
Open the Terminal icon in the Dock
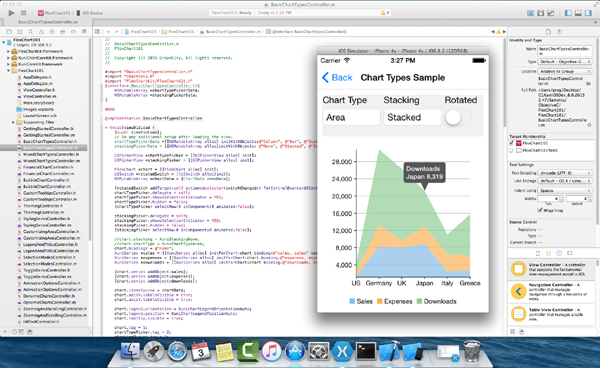(365, 351)
